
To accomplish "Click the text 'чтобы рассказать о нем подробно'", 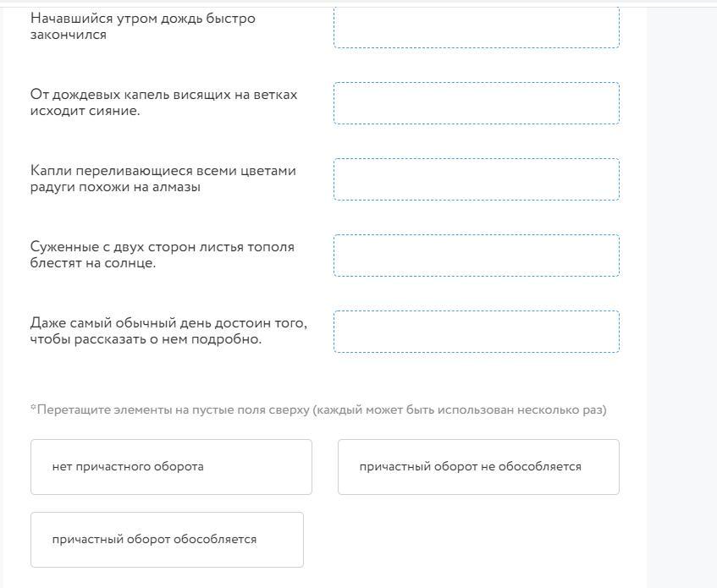I will tap(146, 339).
